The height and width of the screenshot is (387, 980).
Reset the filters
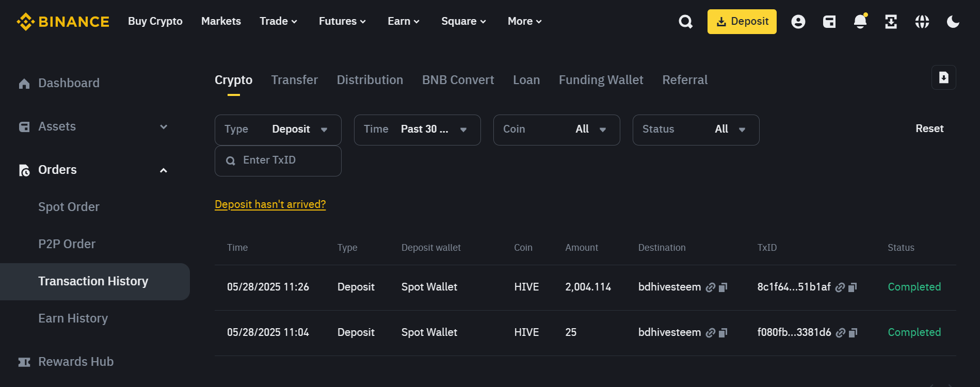[x=929, y=128]
